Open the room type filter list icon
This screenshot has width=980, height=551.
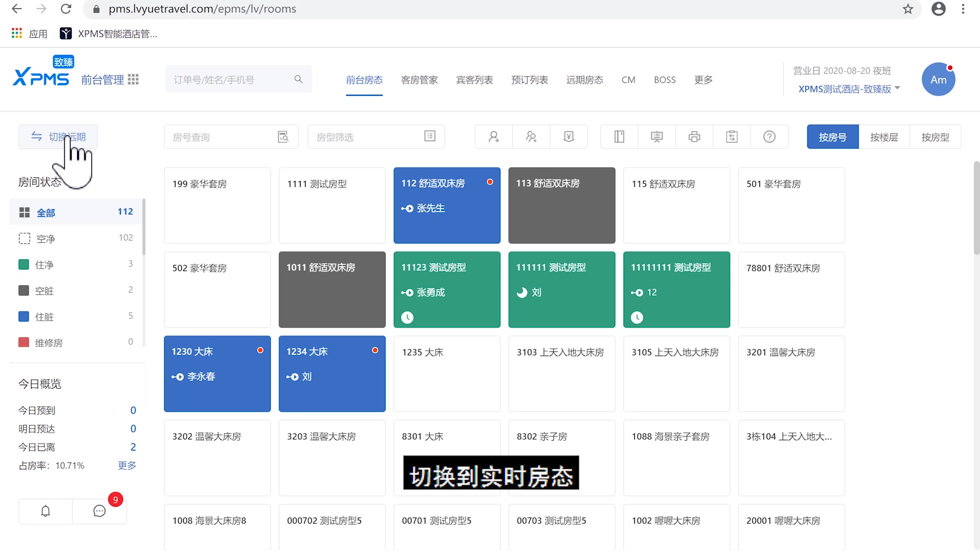coord(430,136)
